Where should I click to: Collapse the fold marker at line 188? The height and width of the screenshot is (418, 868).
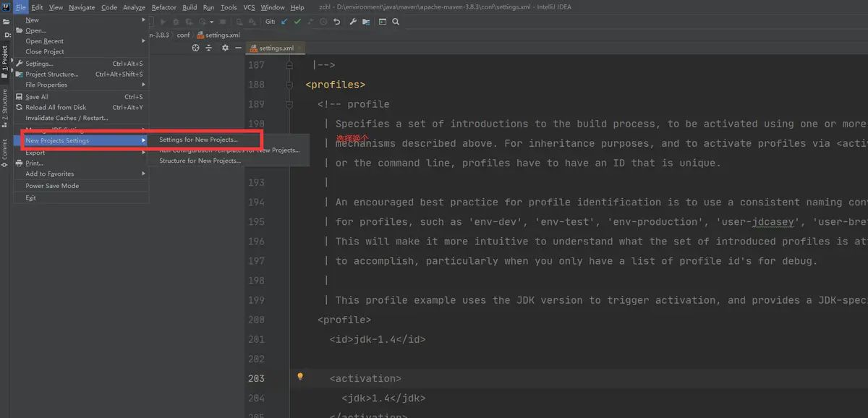point(290,85)
